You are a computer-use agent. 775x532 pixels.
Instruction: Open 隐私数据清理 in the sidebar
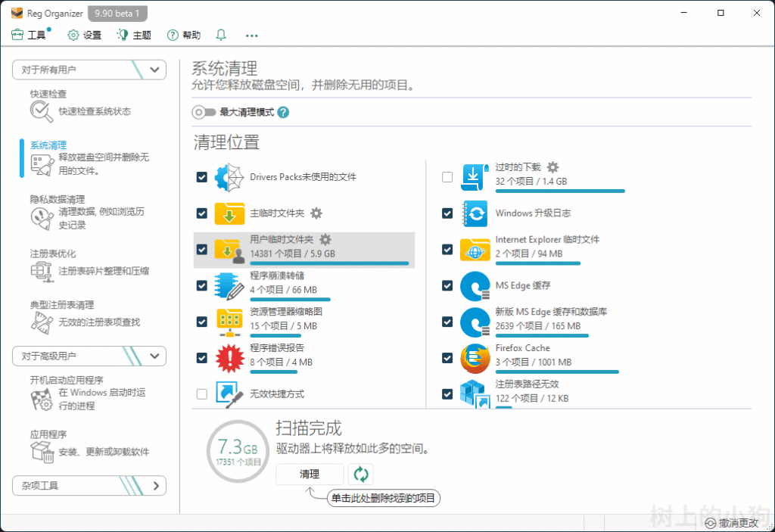[58, 200]
